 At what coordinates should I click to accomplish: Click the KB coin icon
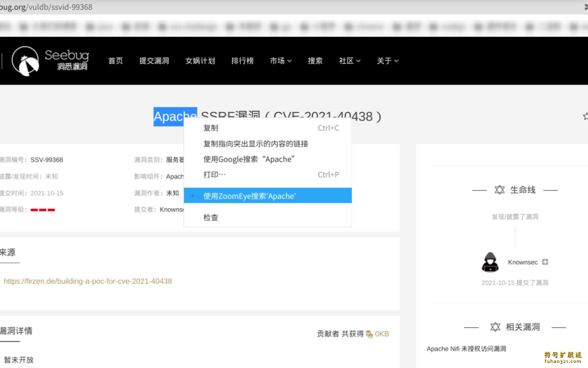coord(369,334)
